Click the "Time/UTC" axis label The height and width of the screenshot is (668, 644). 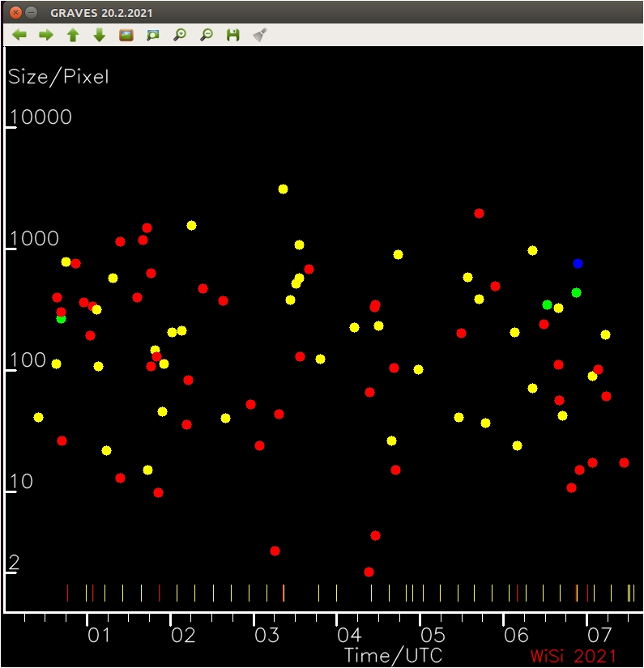[x=393, y=655]
